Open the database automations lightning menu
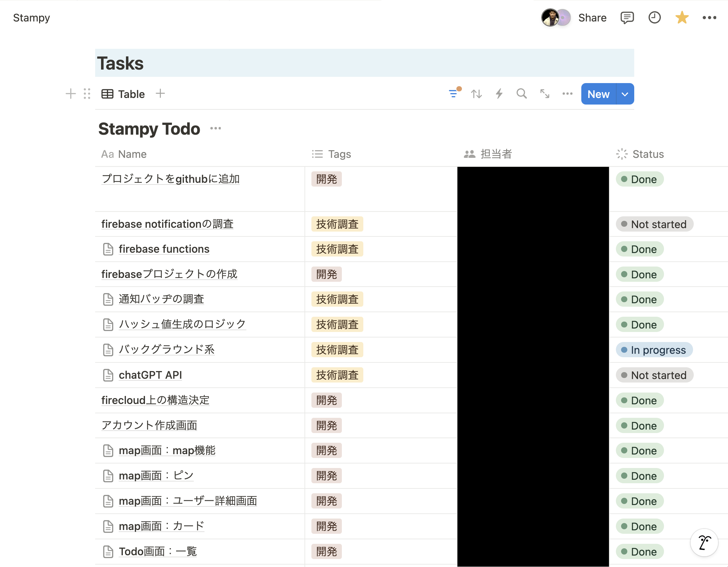This screenshot has height=567, width=728. pos(499,93)
